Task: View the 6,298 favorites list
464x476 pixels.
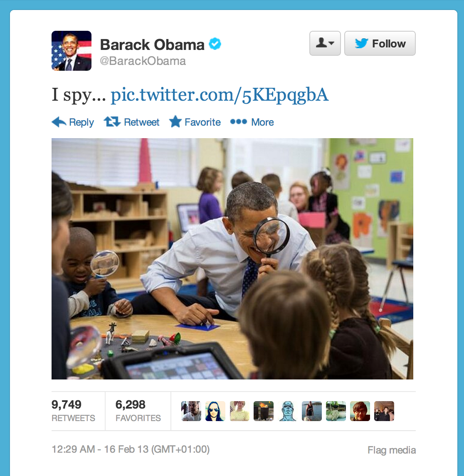Action: point(138,411)
